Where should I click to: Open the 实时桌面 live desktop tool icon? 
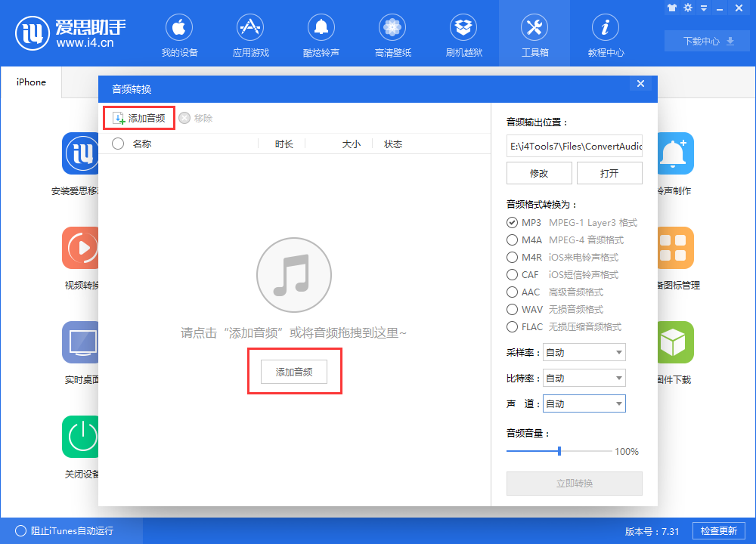[80, 342]
